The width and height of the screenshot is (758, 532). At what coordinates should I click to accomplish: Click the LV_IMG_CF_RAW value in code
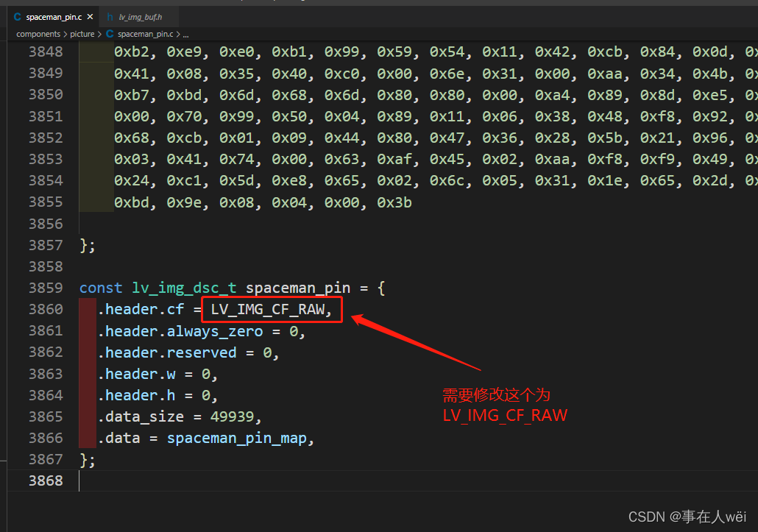coord(267,309)
